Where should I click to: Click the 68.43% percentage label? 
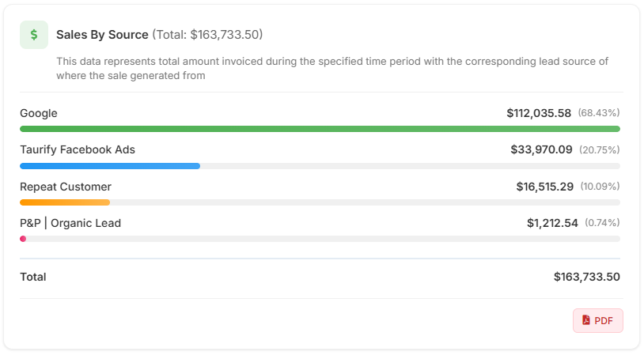[599, 113]
